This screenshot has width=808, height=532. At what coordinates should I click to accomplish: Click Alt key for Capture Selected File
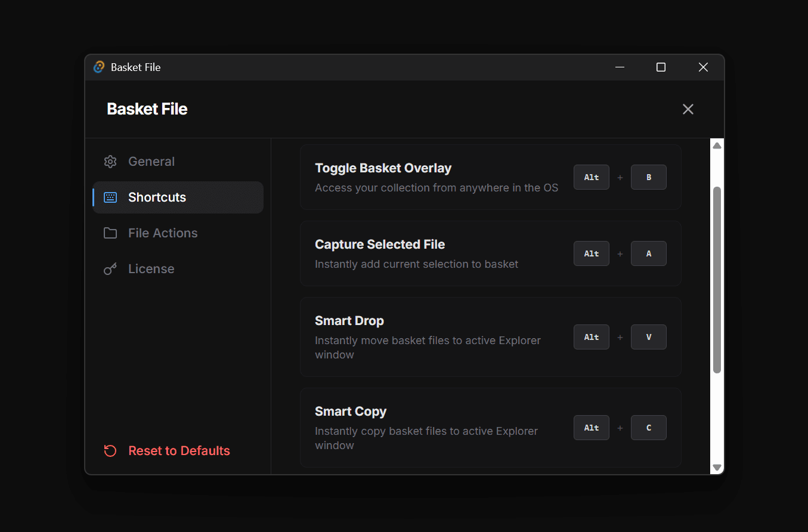click(592, 253)
